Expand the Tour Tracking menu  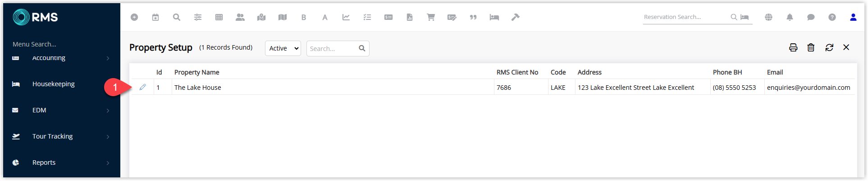[61, 136]
